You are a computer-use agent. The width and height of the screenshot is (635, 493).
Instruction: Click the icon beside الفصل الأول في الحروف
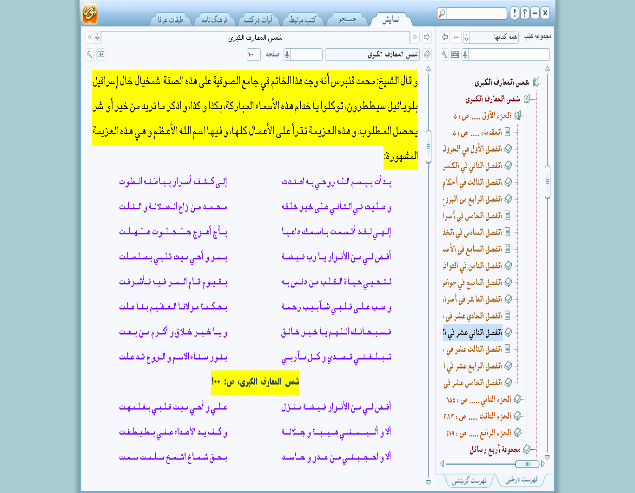(x=509, y=149)
